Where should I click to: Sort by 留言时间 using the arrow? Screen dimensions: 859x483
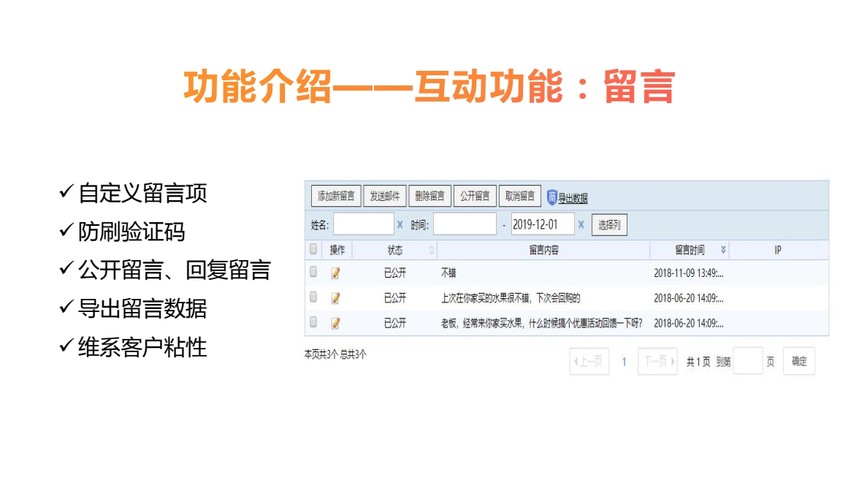click(723, 250)
